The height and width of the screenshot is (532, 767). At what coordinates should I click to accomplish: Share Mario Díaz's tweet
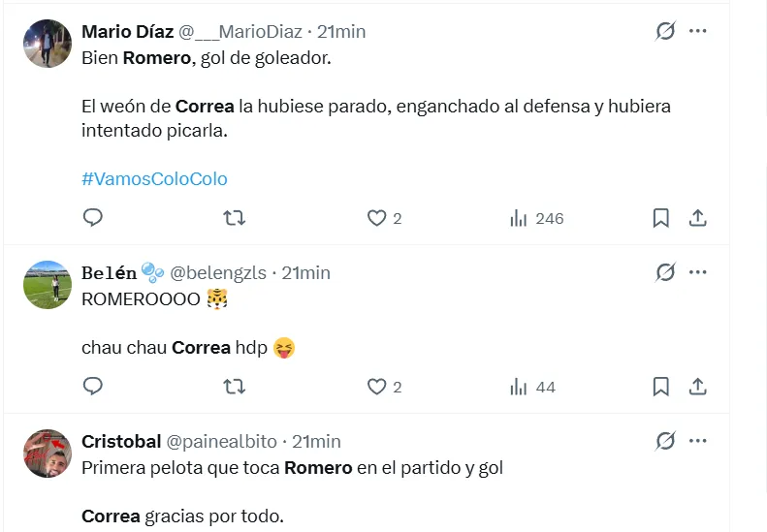(x=697, y=218)
